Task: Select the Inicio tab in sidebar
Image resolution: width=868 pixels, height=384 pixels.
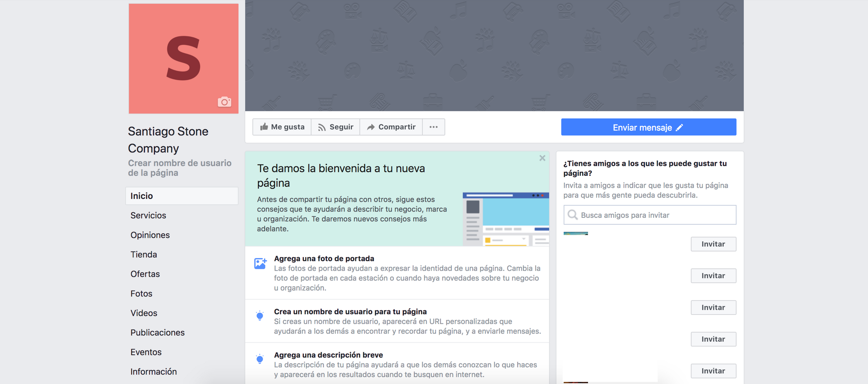Action: pos(182,196)
